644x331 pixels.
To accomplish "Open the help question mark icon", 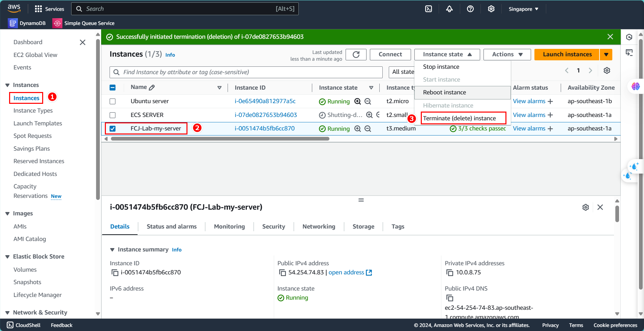I will tap(470, 9).
